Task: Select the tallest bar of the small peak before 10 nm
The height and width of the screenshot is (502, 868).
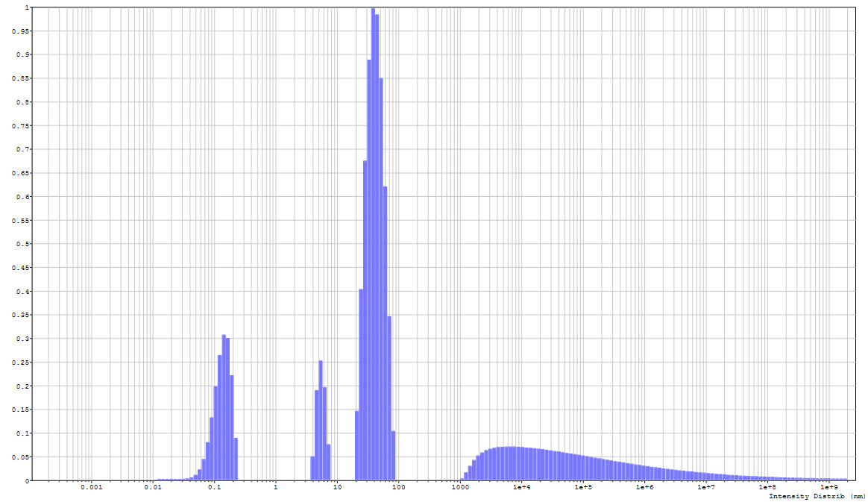Action: [x=321, y=421]
